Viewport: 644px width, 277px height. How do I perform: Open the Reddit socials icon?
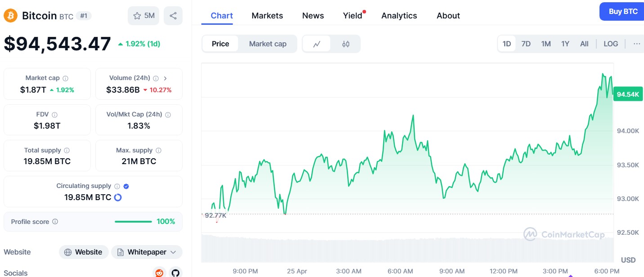[159, 273]
